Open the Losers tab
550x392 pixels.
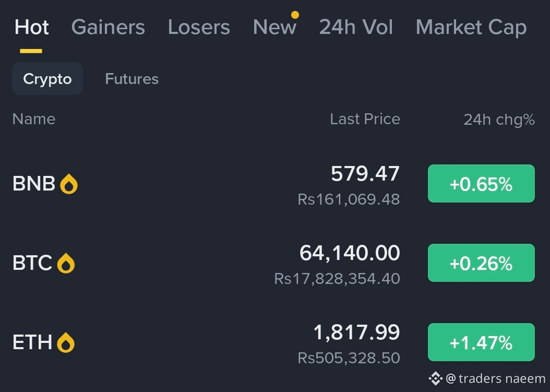click(199, 27)
